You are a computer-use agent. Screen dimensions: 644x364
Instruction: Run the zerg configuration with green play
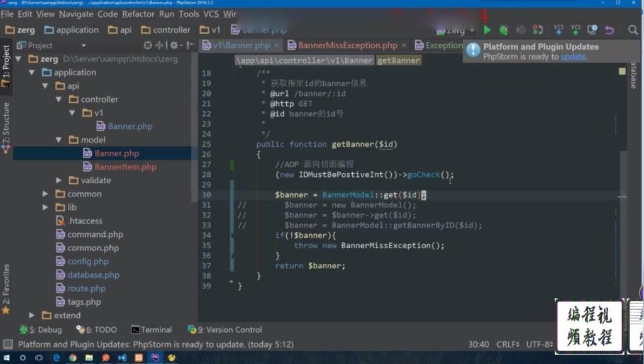[487, 30]
